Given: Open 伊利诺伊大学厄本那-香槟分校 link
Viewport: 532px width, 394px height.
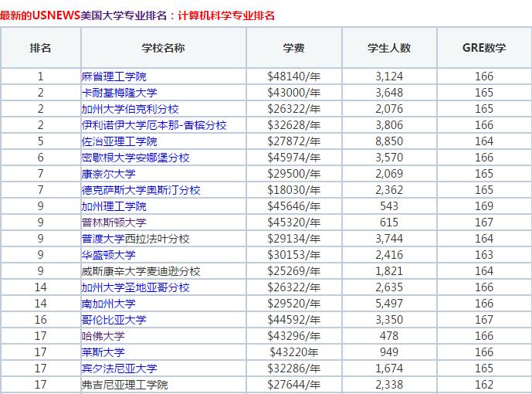Looking at the screenshot, I should coord(154,125).
